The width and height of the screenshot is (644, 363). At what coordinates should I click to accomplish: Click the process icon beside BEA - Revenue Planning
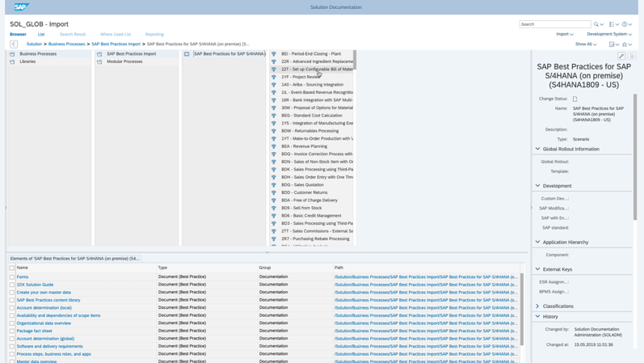[x=274, y=146]
